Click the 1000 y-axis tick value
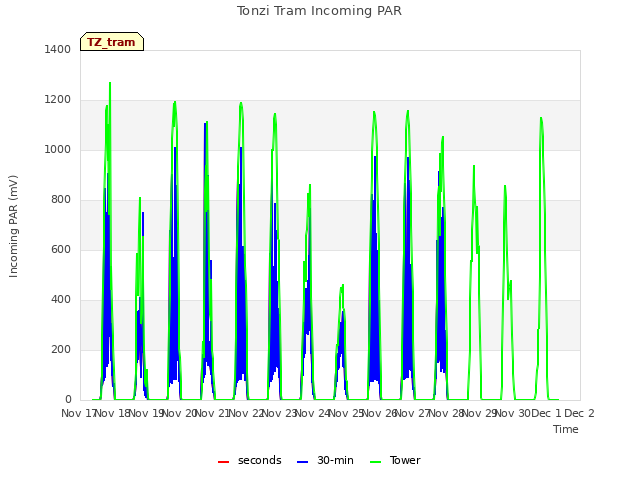The width and height of the screenshot is (640, 480). coord(58,149)
